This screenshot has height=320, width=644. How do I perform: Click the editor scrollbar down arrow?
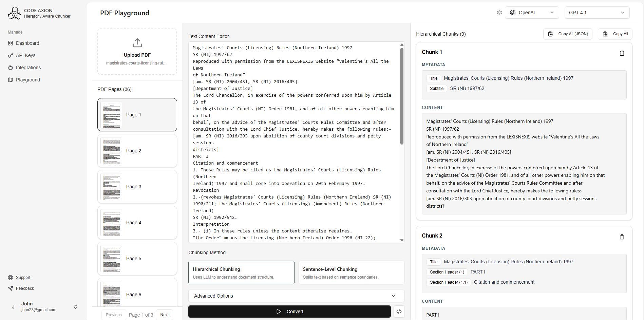pyautogui.click(x=402, y=240)
